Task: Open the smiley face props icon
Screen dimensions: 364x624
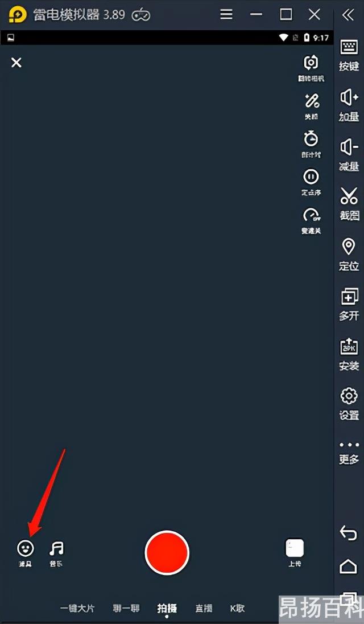Action: [x=26, y=548]
